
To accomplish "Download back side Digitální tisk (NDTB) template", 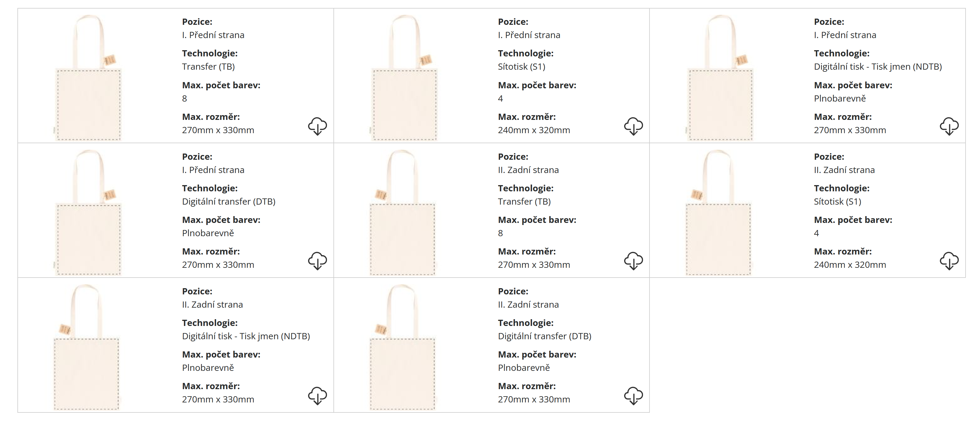I will 317,396.
